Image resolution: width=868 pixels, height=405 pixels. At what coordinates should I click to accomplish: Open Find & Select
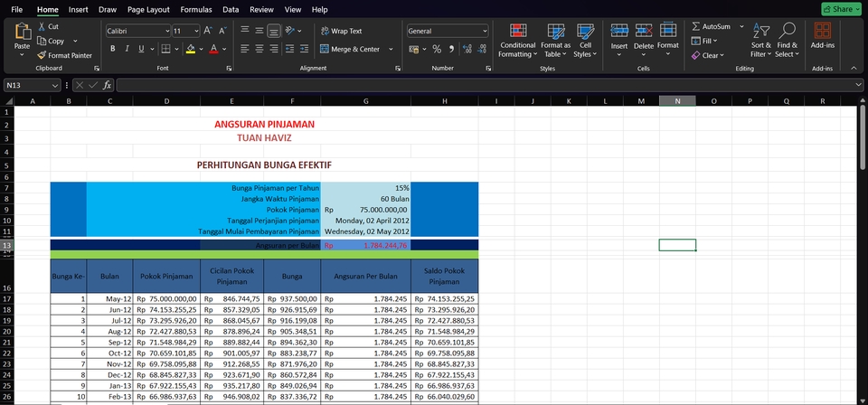[x=787, y=41]
